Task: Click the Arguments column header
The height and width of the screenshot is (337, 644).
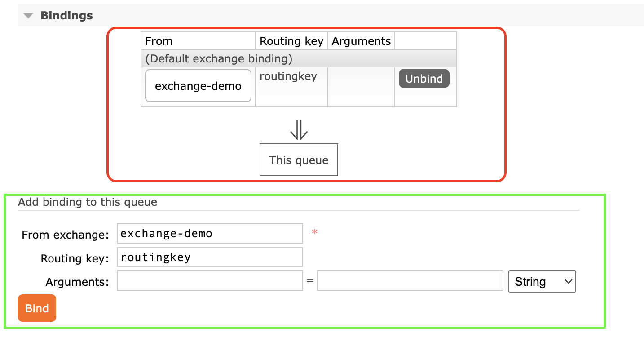Action: (361, 41)
